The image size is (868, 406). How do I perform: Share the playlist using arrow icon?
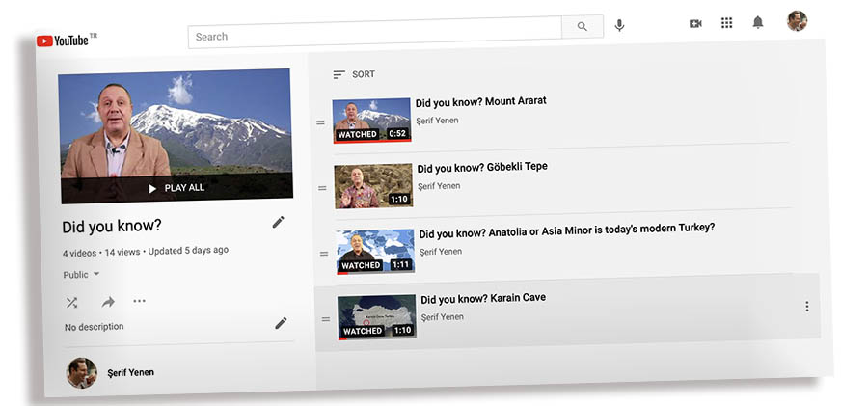tap(108, 302)
